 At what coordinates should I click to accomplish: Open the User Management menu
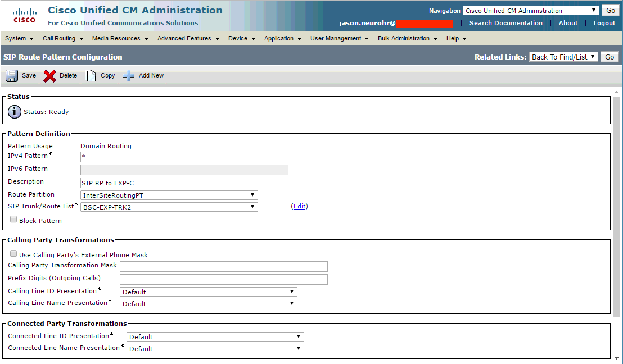[339, 39]
